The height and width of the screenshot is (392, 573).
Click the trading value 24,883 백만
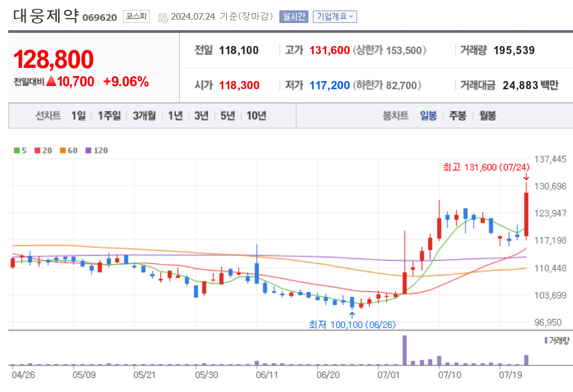531,85
